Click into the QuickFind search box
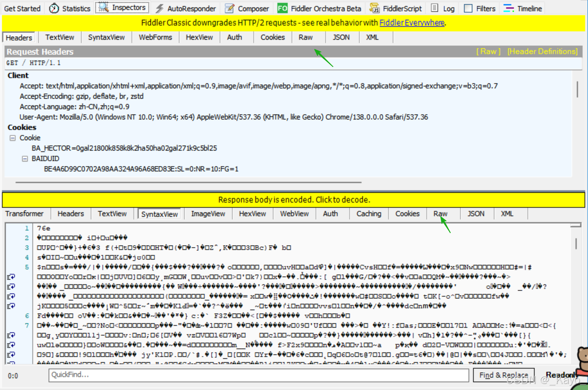588x390 pixels. tap(259, 375)
